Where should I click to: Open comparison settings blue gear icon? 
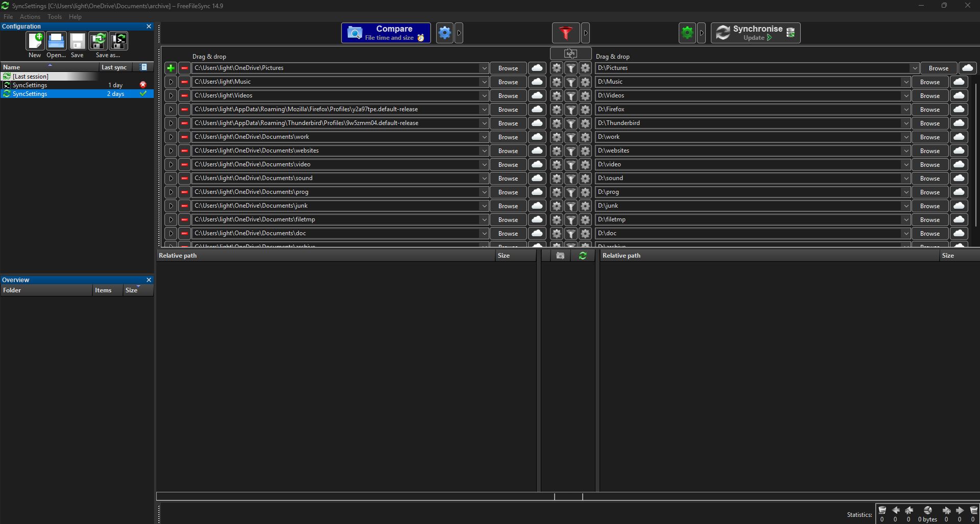pos(445,33)
